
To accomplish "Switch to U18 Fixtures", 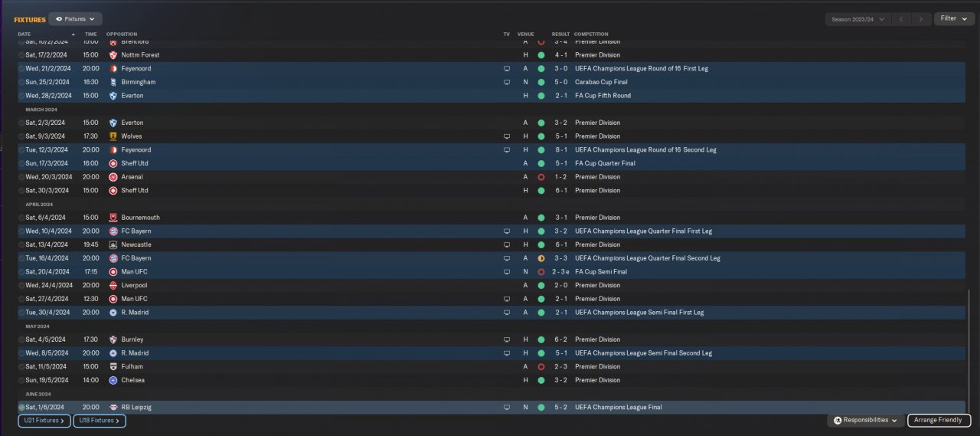I will point(100,421).
